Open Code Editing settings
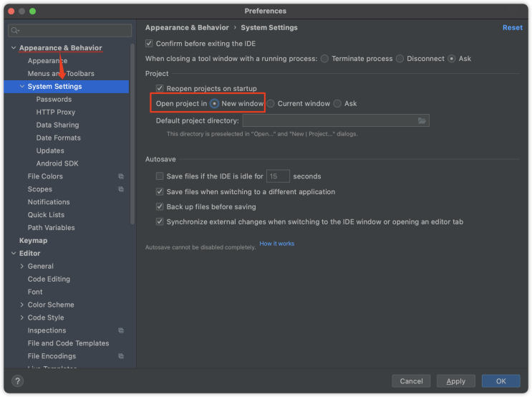The height and width of the screenshot is (397, 532). click(x=49, y=279)
